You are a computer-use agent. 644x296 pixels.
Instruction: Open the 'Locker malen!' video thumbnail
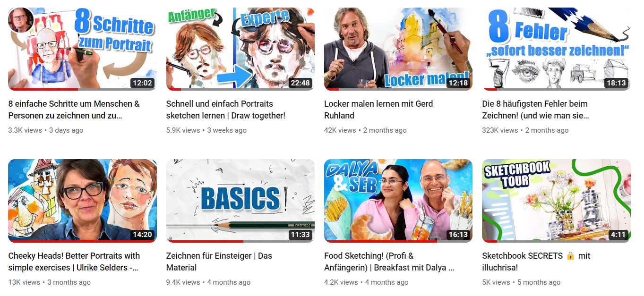tap(398, 49)
